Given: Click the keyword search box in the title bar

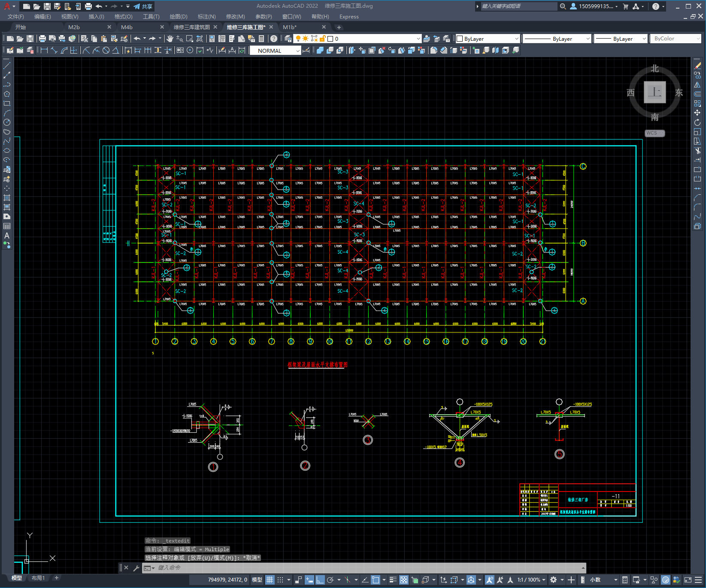Looking at the screenshot, I should click(x=518, y=6).
